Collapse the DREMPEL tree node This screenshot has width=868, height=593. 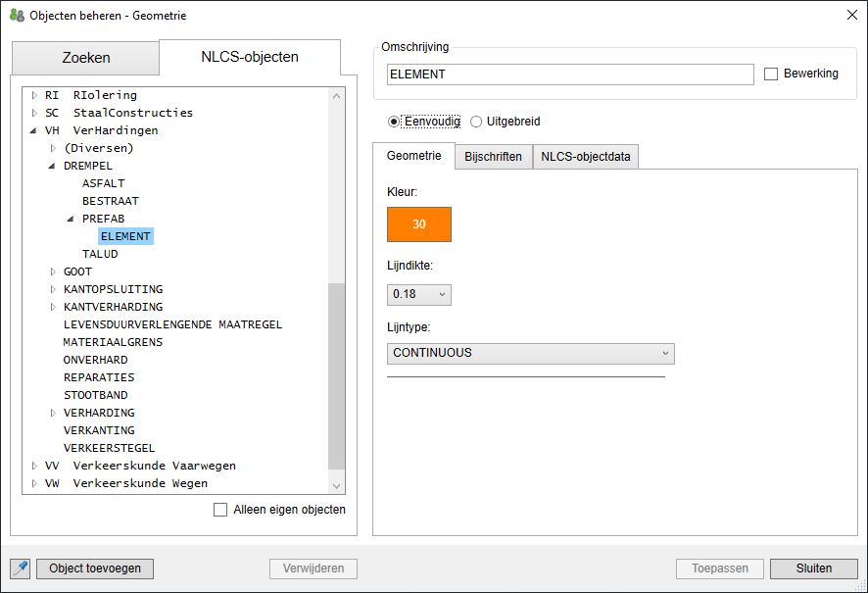pyautogui.click(x=54, y=166)
